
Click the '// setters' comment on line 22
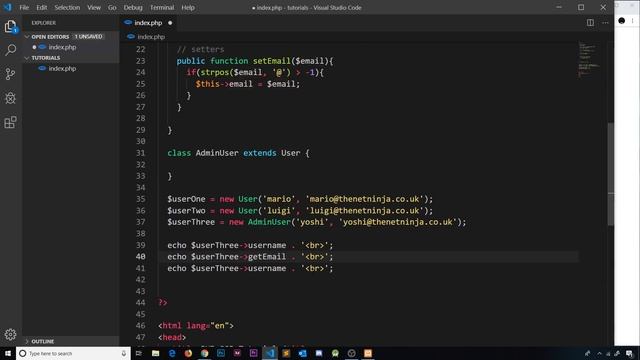coord(200,49)
